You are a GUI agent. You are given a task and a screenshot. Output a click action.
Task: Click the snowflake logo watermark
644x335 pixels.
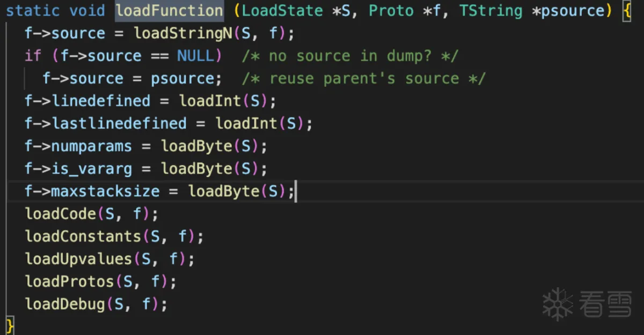click(x=558, y=304)
